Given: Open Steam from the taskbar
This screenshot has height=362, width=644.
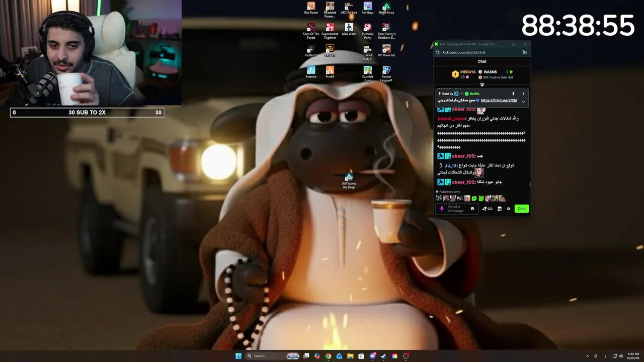Looking at the screenshot, I should pos(383,356).
